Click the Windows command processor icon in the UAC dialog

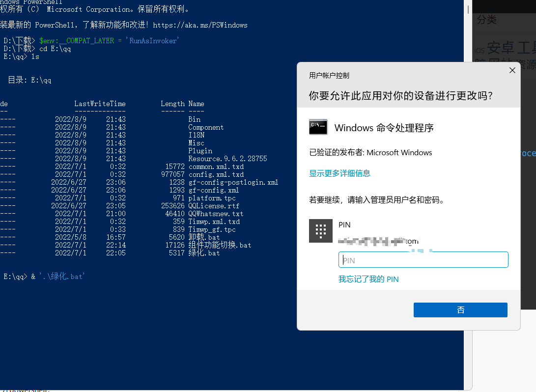[x=318, y=127]
